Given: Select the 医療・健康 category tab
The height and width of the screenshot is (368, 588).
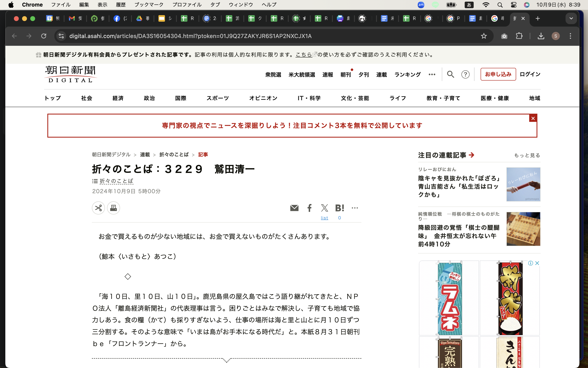Looking at the screenshot, I should point(495,98).
